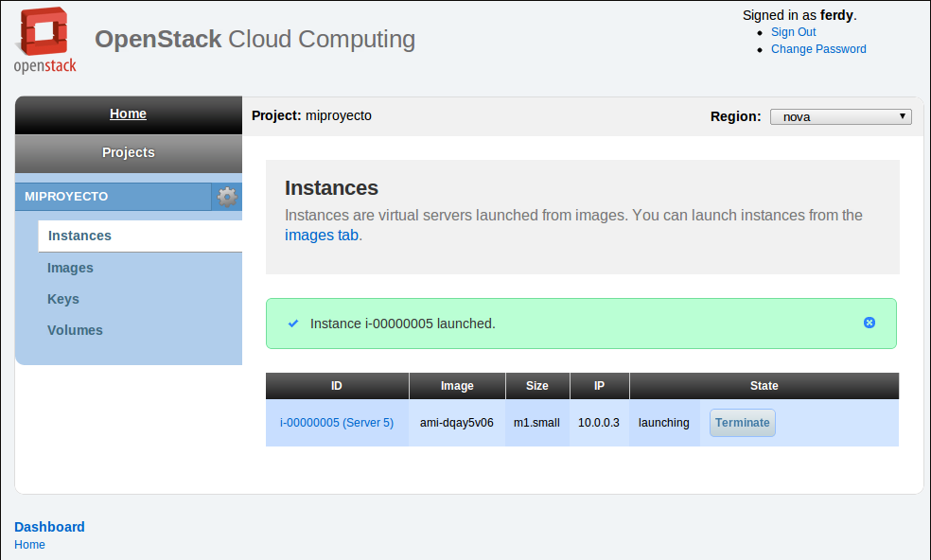
Task: Click the 'Project: miproyecto' label
Action: [311, 115]
